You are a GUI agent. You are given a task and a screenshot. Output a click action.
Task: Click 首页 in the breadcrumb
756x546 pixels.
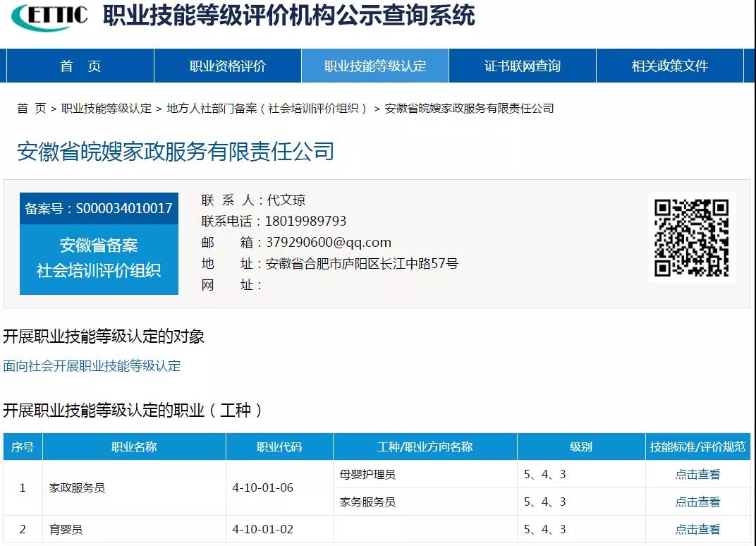click(31, 109)
